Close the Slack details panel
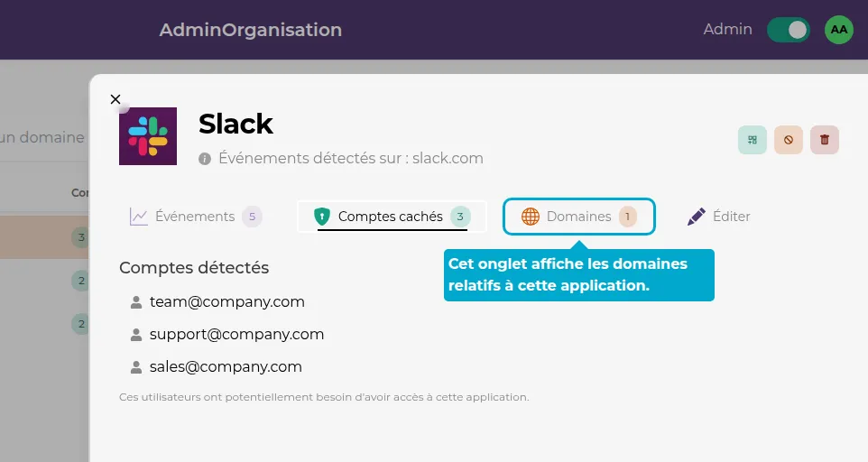The height and width of the screenshot is (462, 868). 115,99
